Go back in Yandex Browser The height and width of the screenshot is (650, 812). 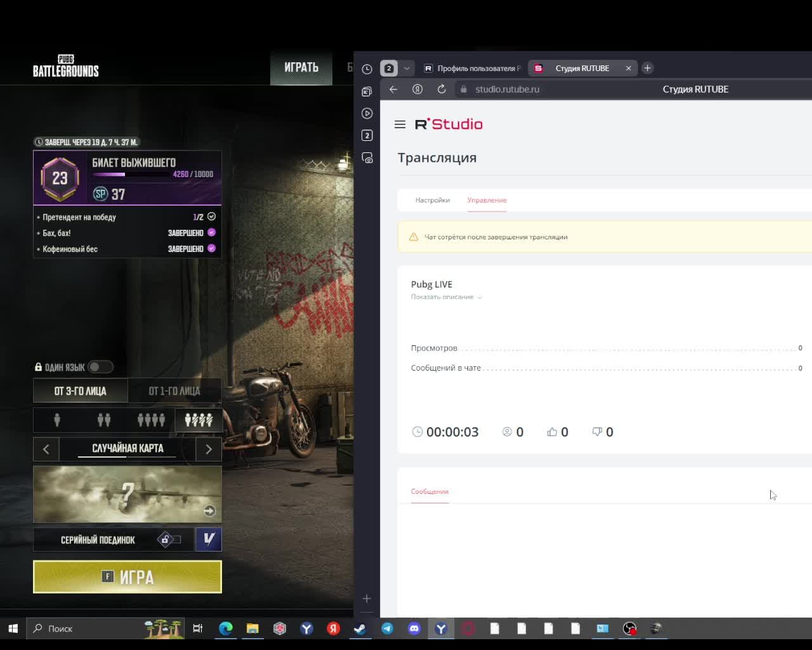point(393,90)
